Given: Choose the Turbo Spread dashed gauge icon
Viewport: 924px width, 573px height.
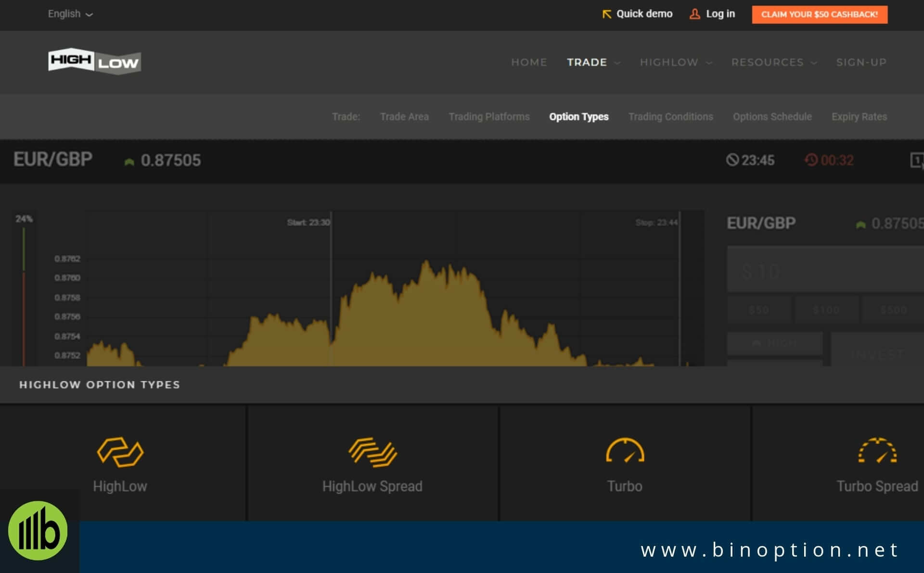Looking at the screenshot, I should click(877, 451).
